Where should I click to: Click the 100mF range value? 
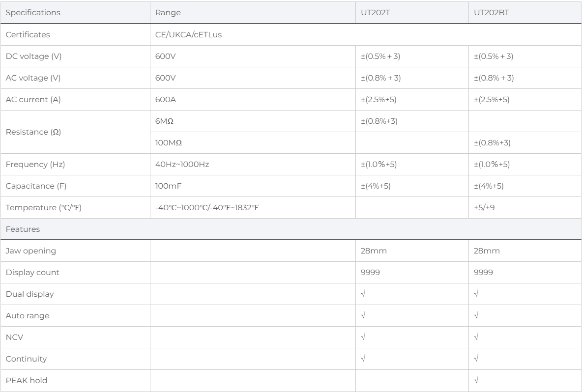click(168, 186)
